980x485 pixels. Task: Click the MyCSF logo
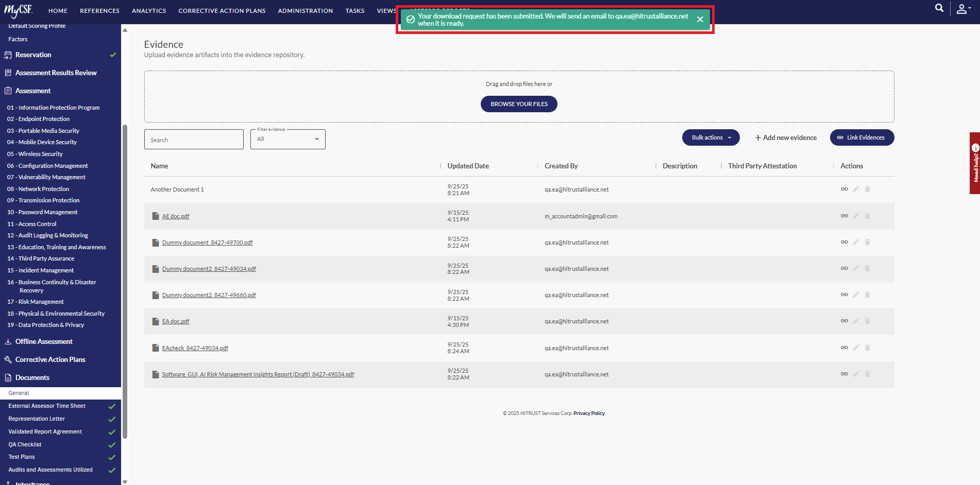[19, 10]
